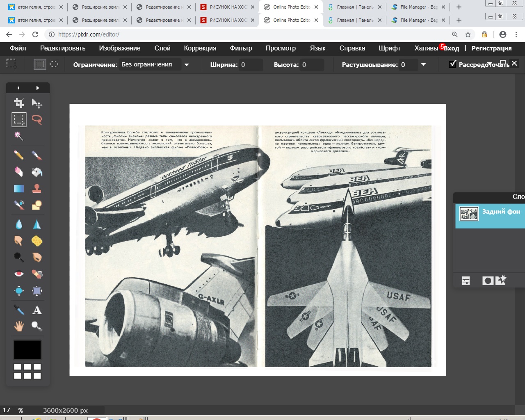Screen dimensions: 525x420
Task: Click the Ширина width input field
Action: click(x=251, y=64)
